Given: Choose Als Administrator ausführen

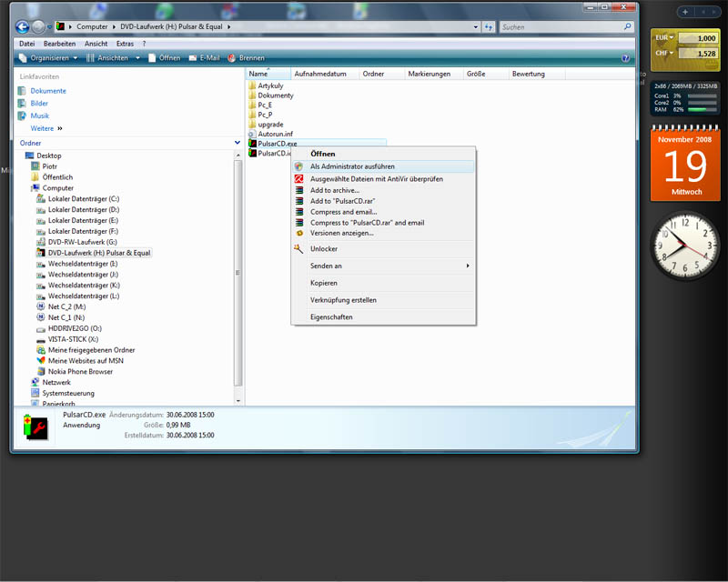Looking at the screenshot, I should (x=383, y=166).
